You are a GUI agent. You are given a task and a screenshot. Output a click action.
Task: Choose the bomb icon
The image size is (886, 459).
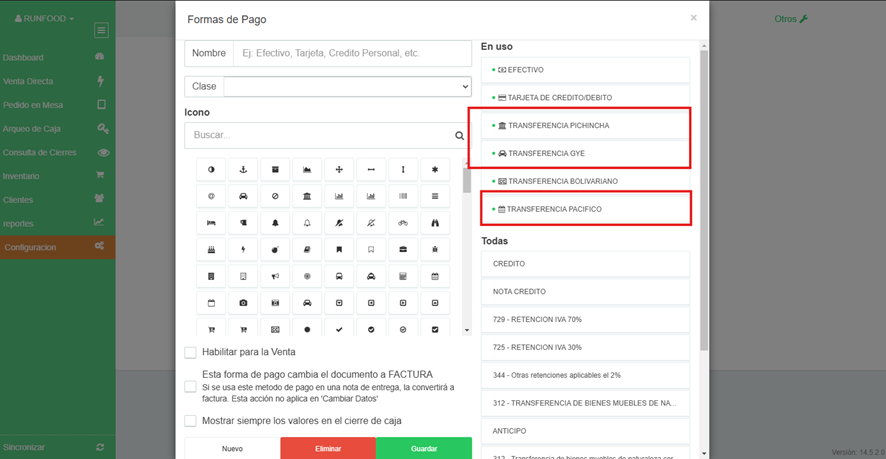(275, 249)
